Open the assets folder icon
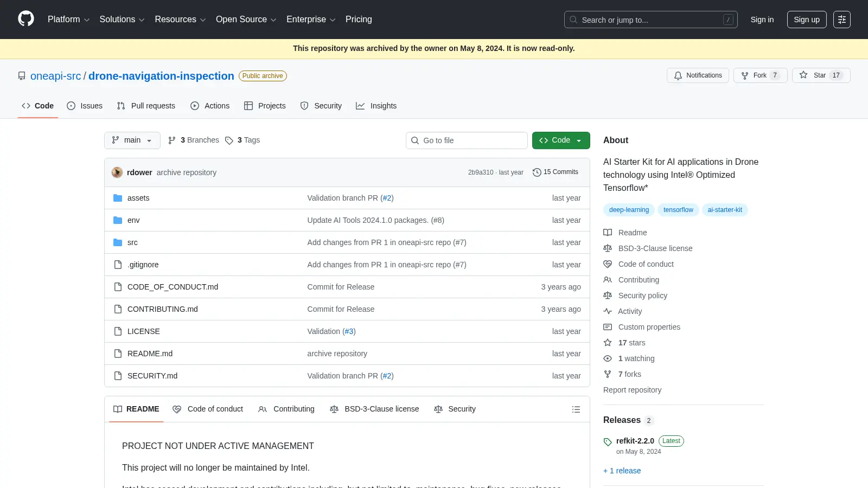 click(x=118, y=198)
